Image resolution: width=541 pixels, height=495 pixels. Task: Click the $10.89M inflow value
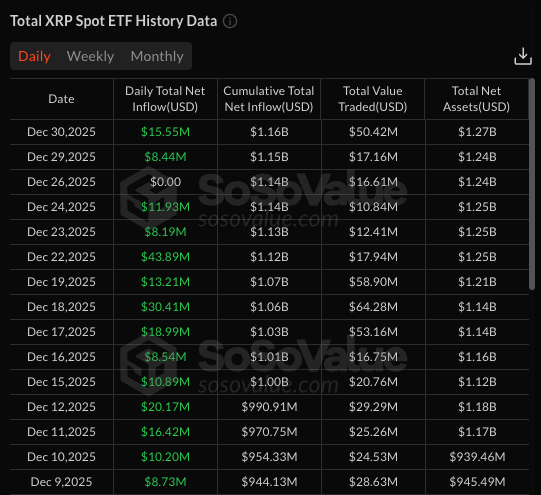point(165,382)
